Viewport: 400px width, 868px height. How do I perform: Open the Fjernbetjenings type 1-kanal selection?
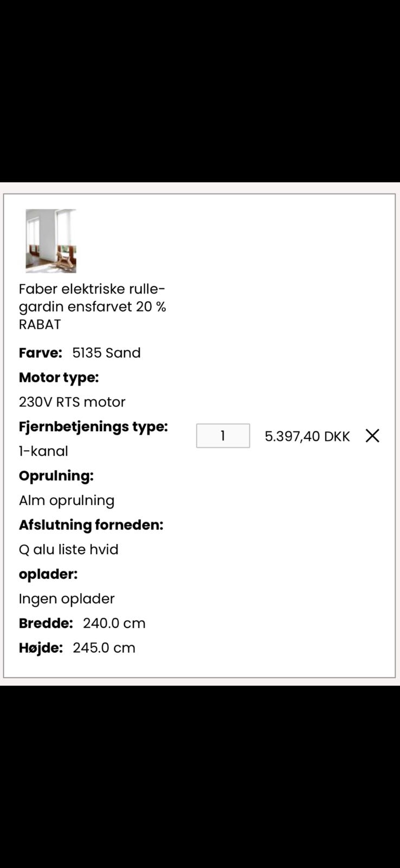43,451
